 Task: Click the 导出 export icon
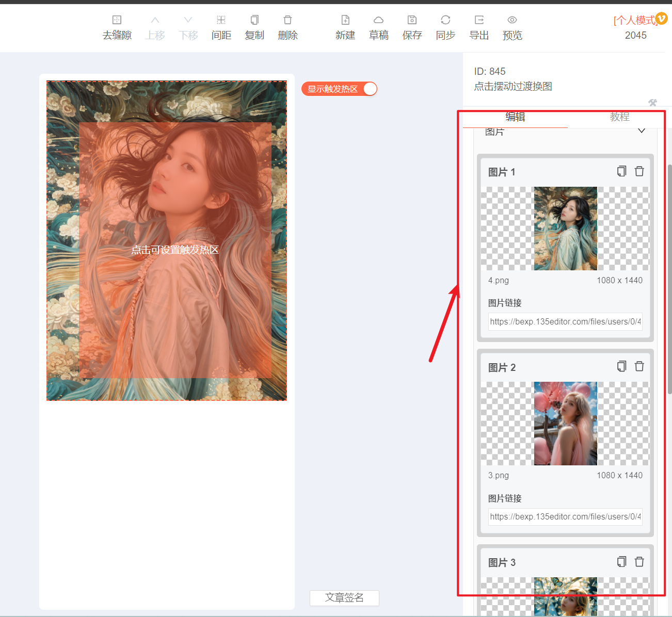pyautogui.click(x=479, y=20)
